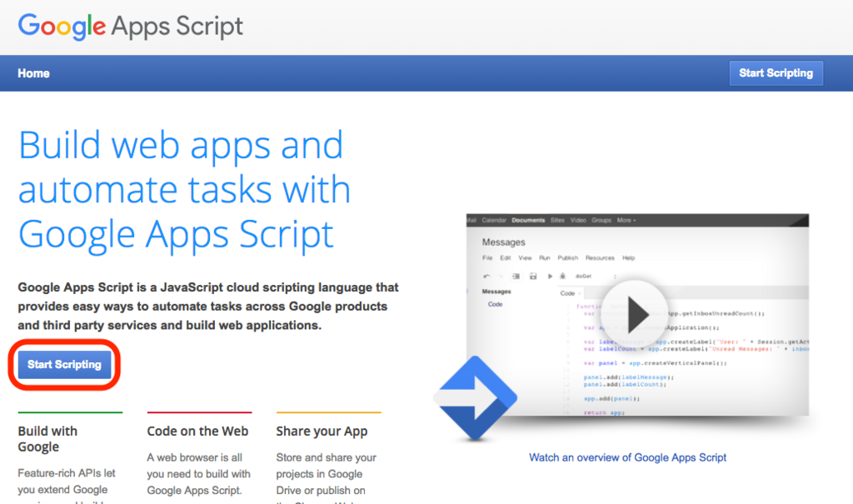Open the Home navigation item
853x504 pixels.
(33, 73)
